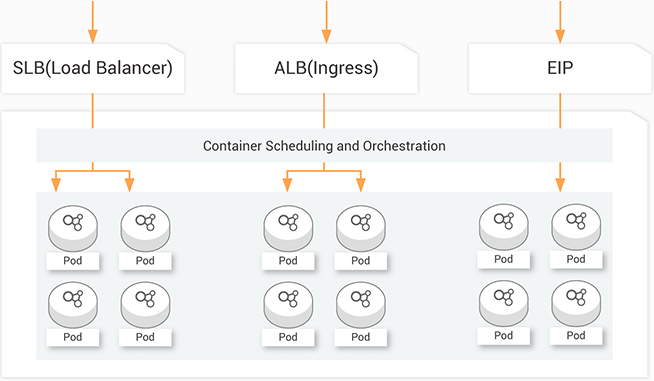This screenshot has height=381, width=654.
Task: Click bottom-right pod icon in EIP group
Action: pyautogui.click(x=576, y=303)
